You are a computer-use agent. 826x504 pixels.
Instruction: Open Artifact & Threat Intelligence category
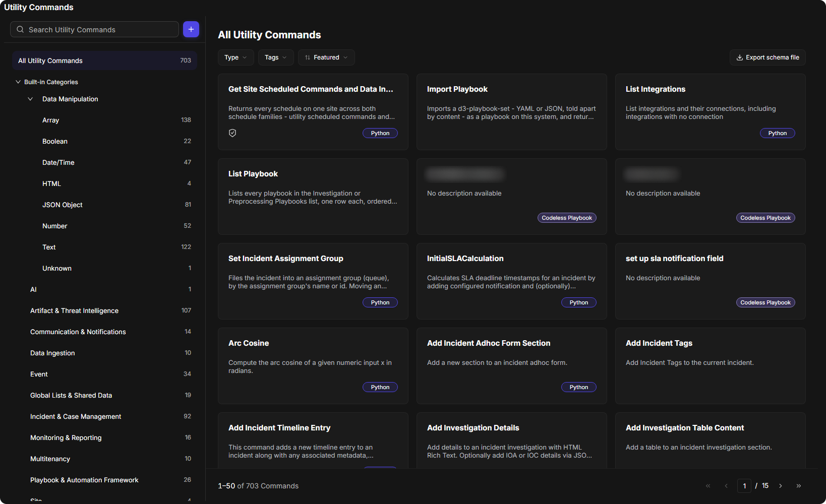click(x=104, y=310)
